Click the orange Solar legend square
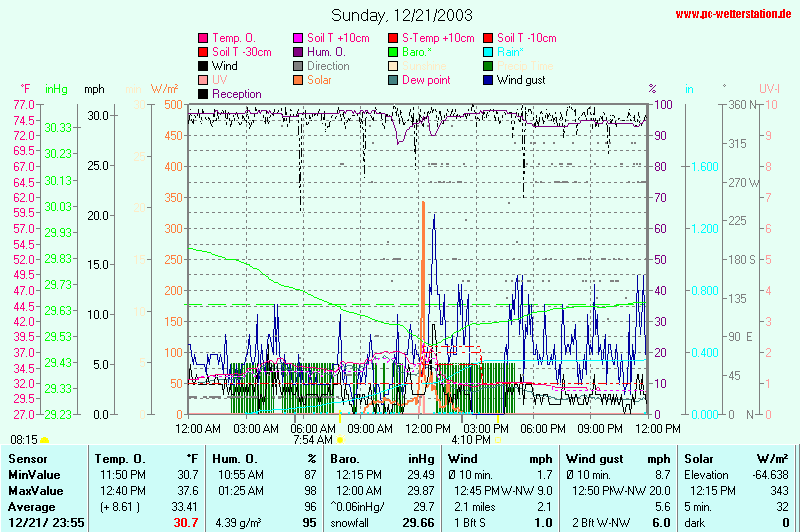The image size is (800, 532). pyautogui.click(x=298, y=80)
